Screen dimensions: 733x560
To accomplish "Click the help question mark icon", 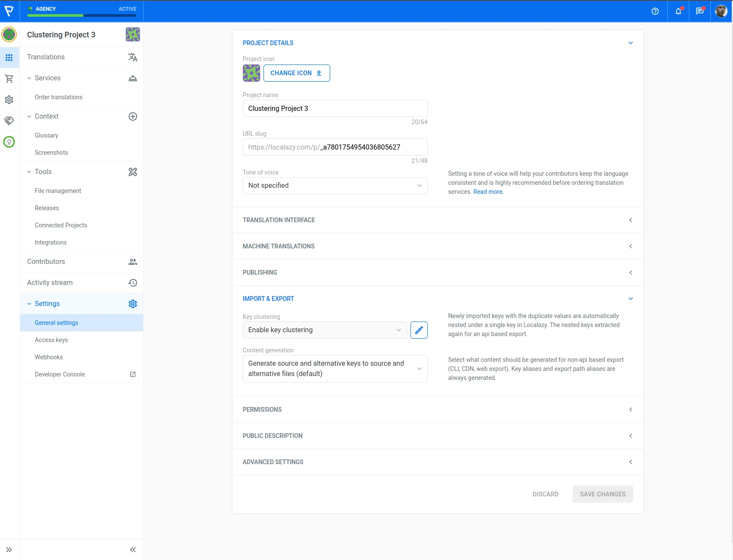I will pyautogui.click(x=655, y=11).
